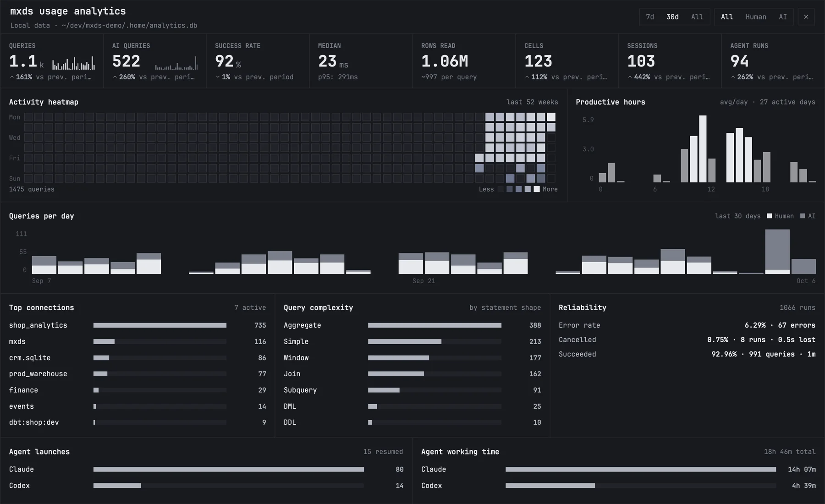Select the crm.sqlite connection label

click(30, 358)
